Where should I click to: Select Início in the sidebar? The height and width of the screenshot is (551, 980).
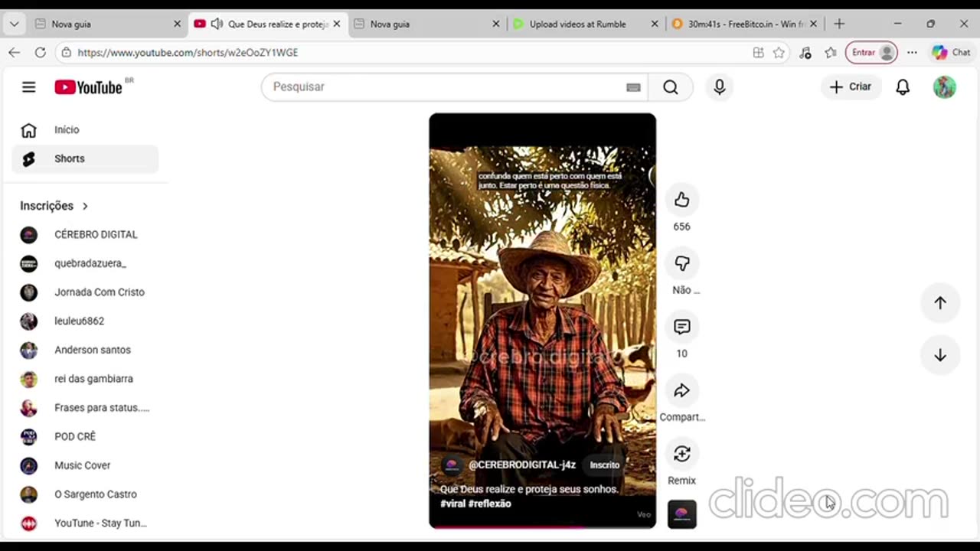pos(85,130)
